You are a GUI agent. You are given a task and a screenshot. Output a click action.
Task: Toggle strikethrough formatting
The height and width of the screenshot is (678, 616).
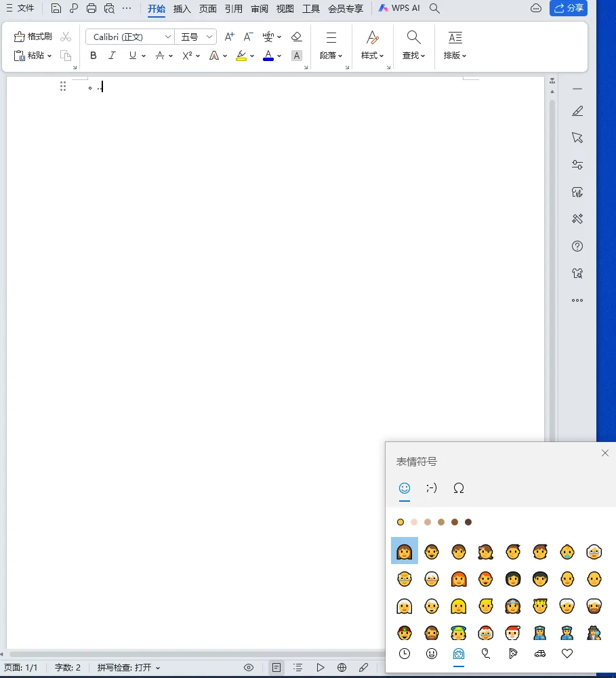[x=160, y=56]
